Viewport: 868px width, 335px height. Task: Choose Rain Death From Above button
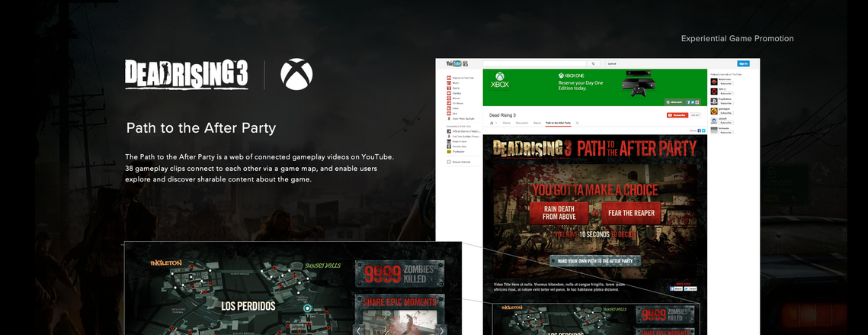[558, 213]
